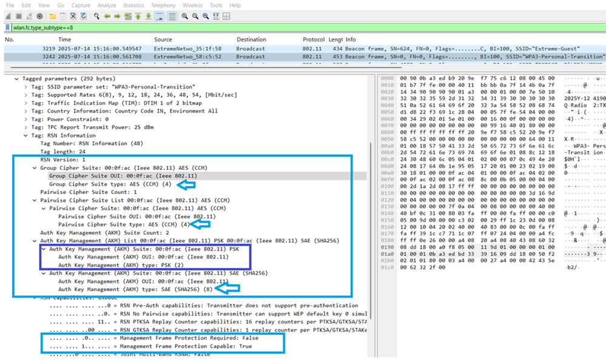Close this capture file
The width and height of the screenshot is (606, 364).
click(x=73, y=16)
